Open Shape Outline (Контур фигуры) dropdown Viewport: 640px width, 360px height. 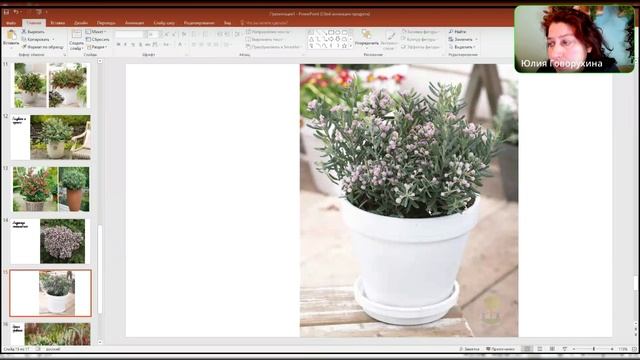pyautogui.click(x=419, y=39)
